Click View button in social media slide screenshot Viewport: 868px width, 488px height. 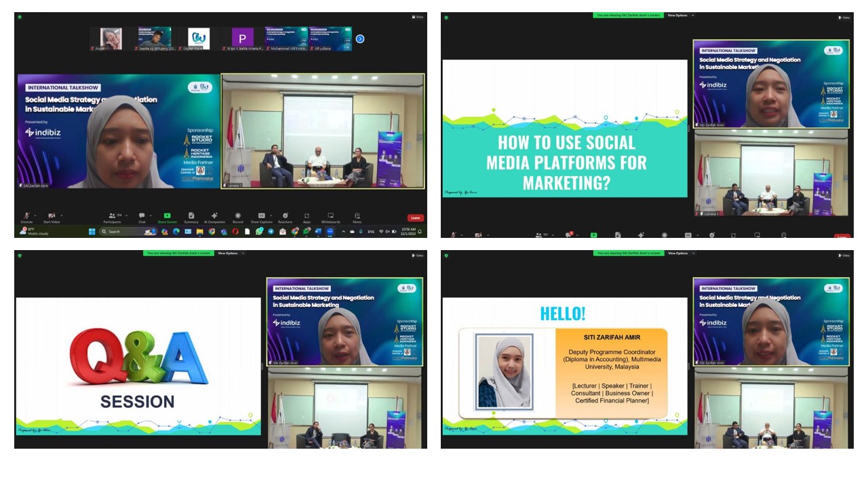[x=845, y=17]
